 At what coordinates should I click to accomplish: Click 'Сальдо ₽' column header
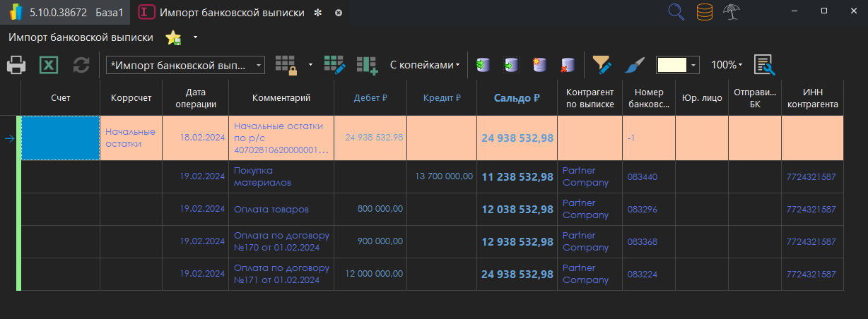pos(517,98)
